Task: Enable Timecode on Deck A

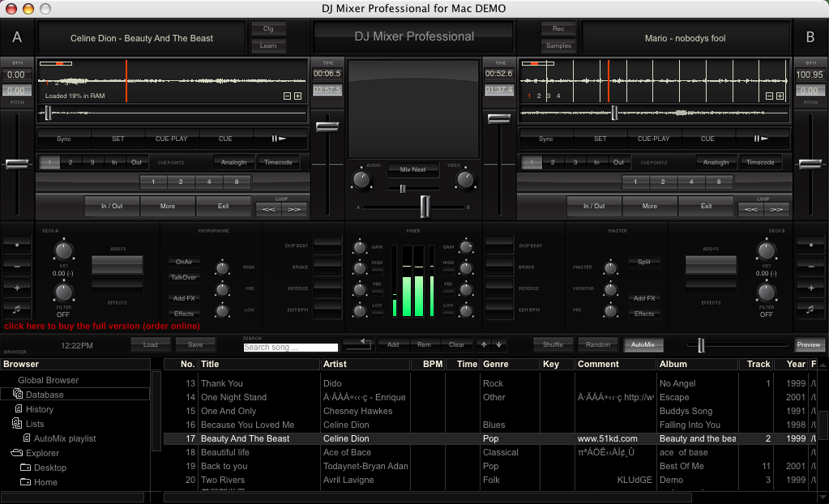Action: [x=278, y=162]
